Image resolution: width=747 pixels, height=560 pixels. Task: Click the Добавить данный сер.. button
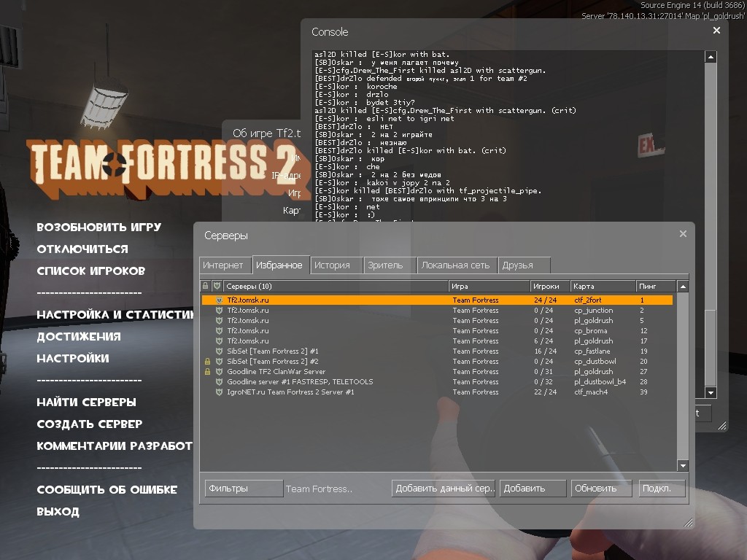point(444,489)
